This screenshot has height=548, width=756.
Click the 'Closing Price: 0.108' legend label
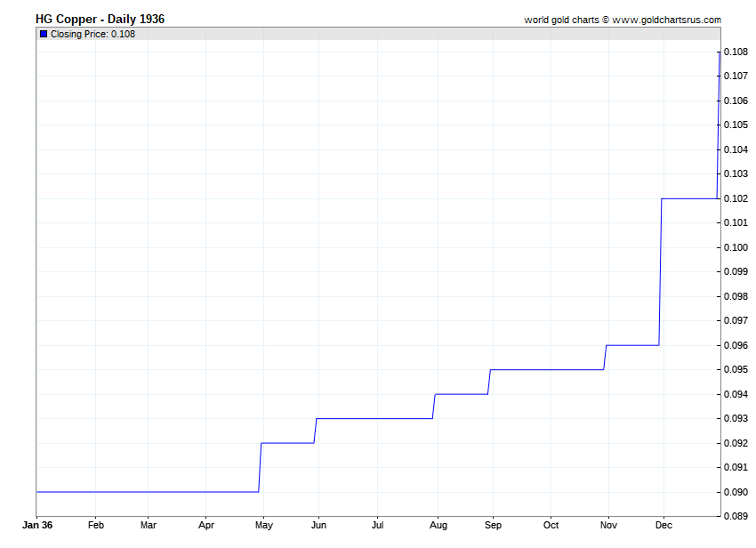92,34
